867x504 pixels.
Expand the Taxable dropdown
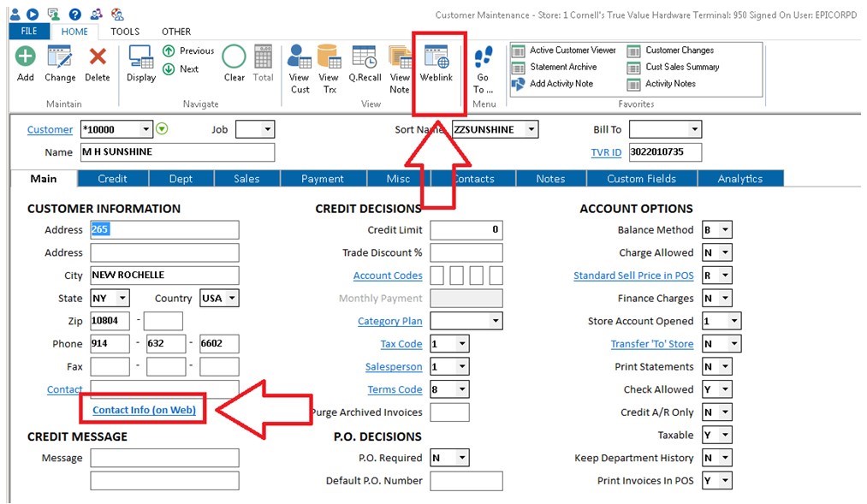pos(725,436)
